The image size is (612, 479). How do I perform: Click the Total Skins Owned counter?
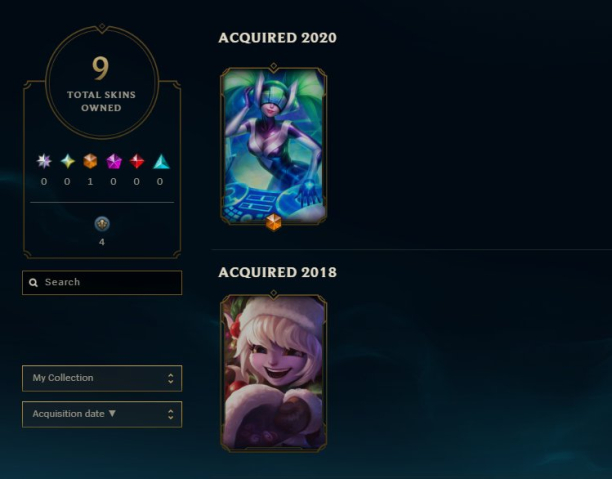tap(101, 83)
